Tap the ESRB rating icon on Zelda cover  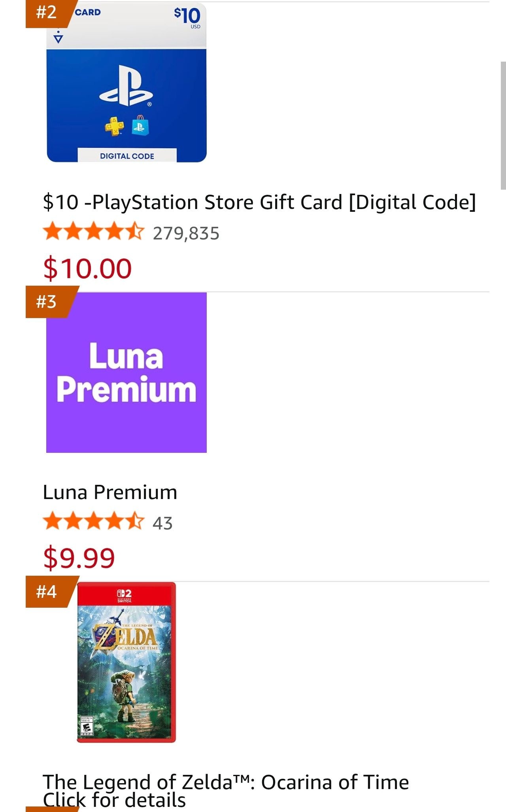(x=87, y=725)
